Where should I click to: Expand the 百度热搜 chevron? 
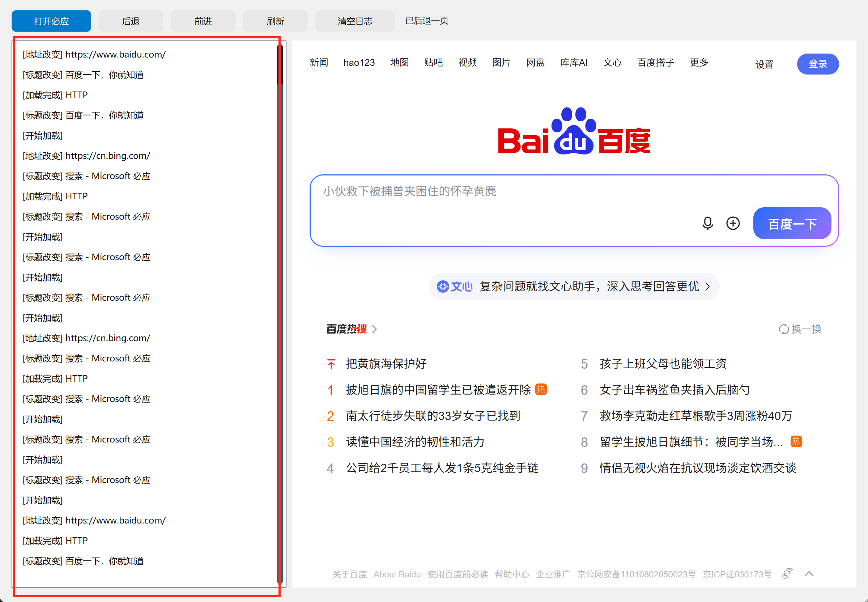click(374, 329)
